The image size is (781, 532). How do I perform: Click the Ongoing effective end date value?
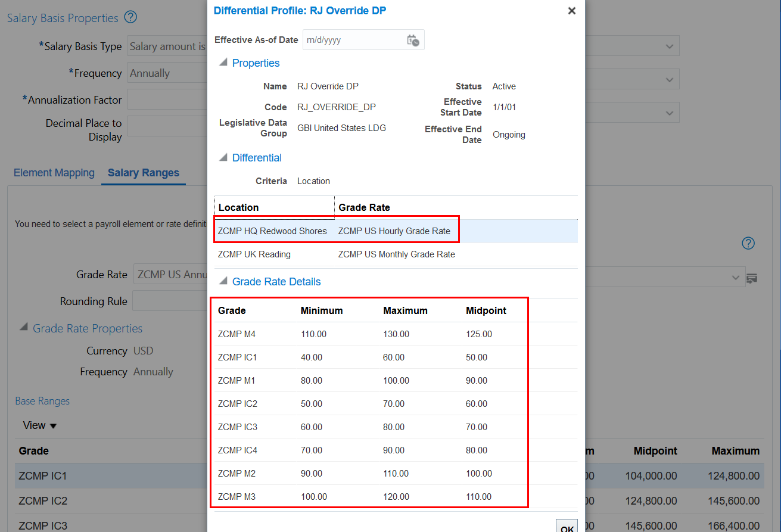point(509,135)
